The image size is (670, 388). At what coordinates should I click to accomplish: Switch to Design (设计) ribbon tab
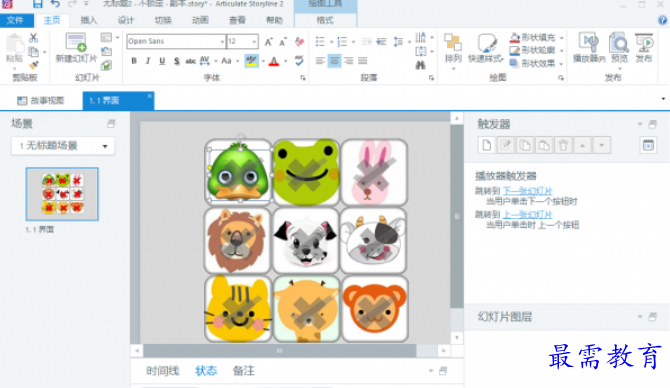(x=126, y=20)
